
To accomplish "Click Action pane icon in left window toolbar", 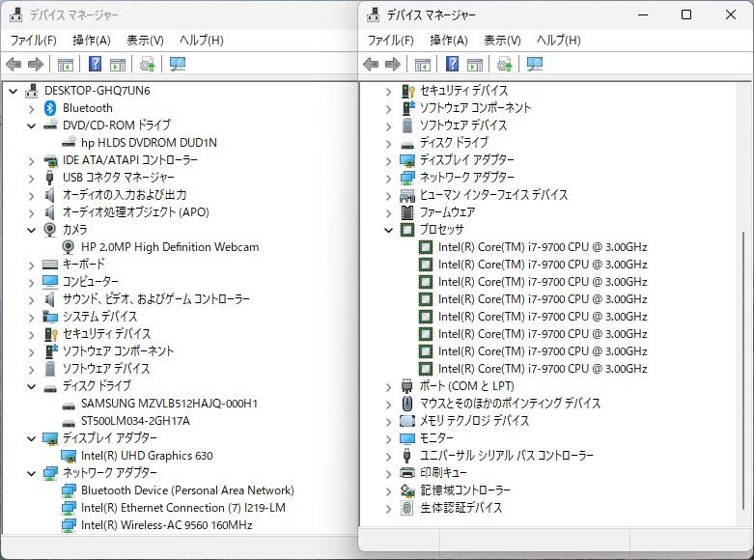I will pos(118,64).
